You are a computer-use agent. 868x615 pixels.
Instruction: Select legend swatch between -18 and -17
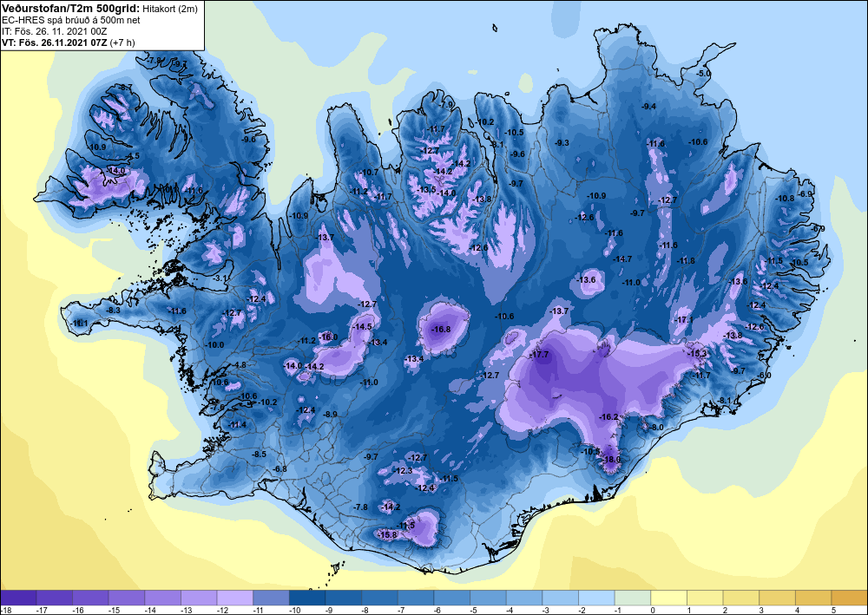coord(18,598)
